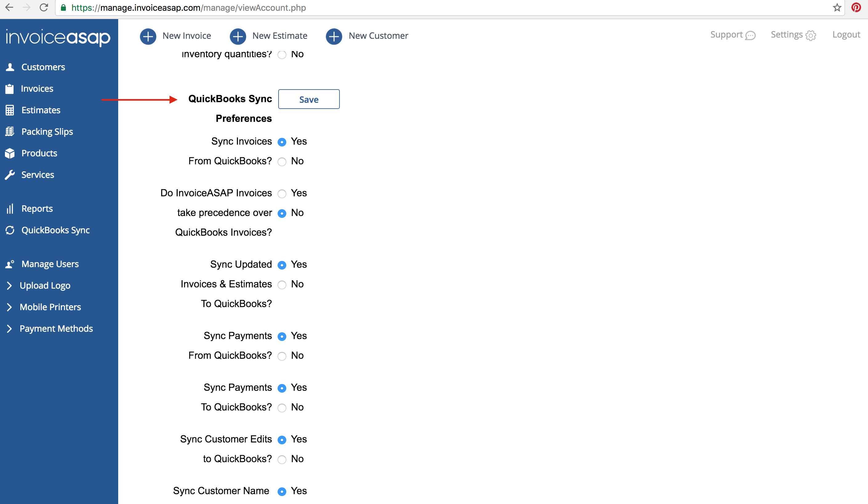
Task: Open Packing Slips in the sidebar
Action: coord(47,131)
